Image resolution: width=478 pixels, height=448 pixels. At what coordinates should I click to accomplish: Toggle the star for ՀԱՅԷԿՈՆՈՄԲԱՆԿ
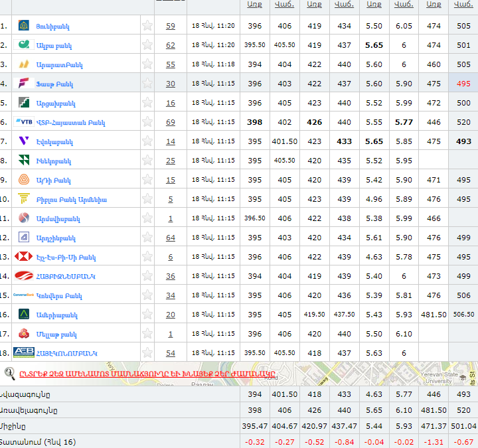147,353
